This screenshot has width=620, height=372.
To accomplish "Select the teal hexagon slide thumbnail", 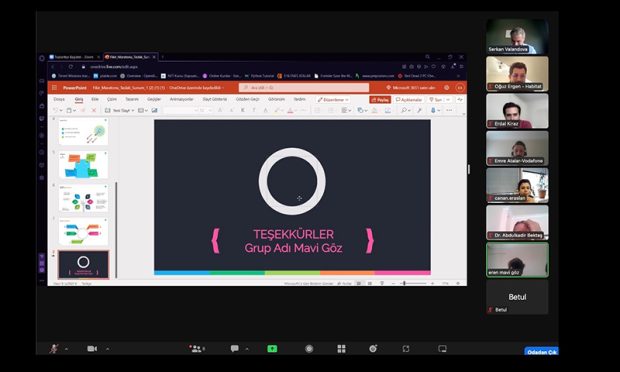I will point(83,165).
